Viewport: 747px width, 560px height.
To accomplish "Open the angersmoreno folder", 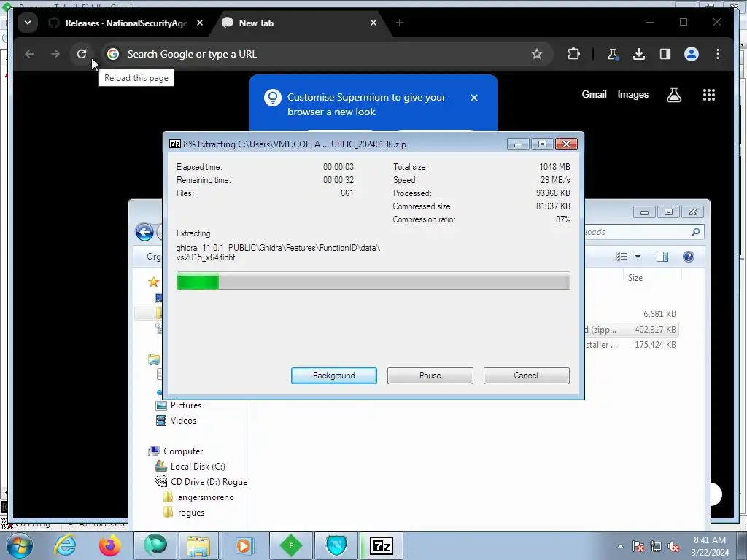I will point(206,497).
